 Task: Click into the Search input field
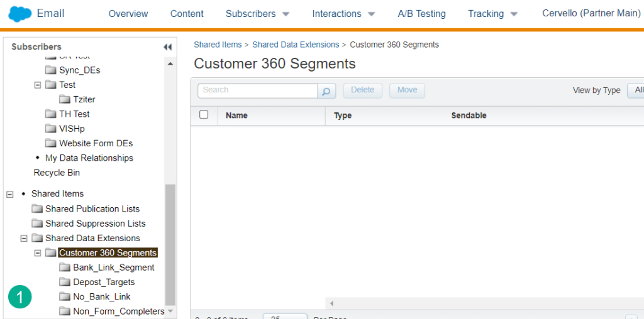coord(258,90)
